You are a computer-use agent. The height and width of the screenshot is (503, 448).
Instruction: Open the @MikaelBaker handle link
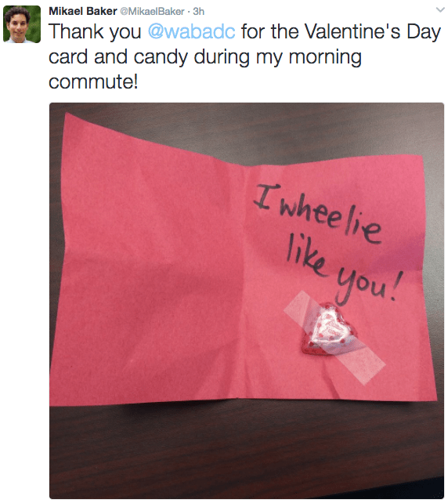coord(152,12)
